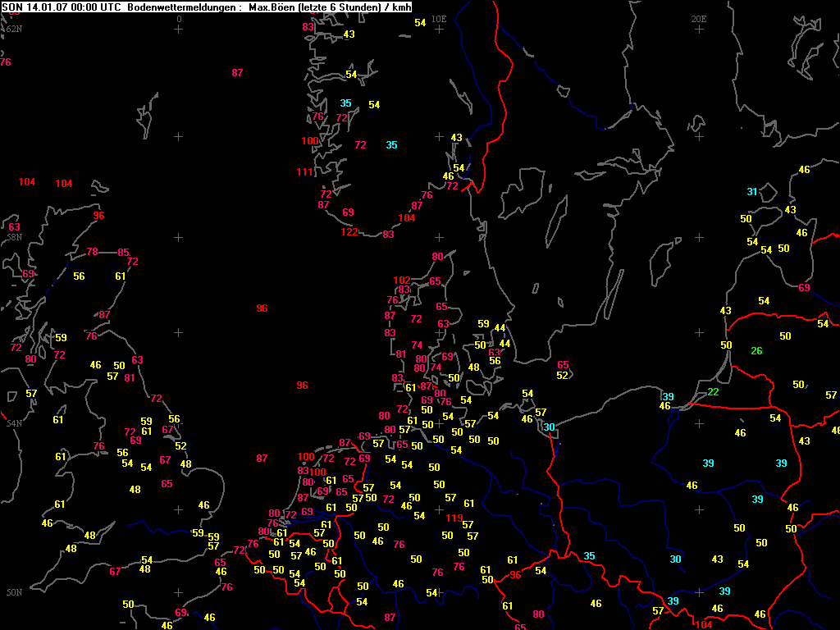Click the 'Max.Böen' text in header
Viewport: 840px width, 630px height.
272,6
